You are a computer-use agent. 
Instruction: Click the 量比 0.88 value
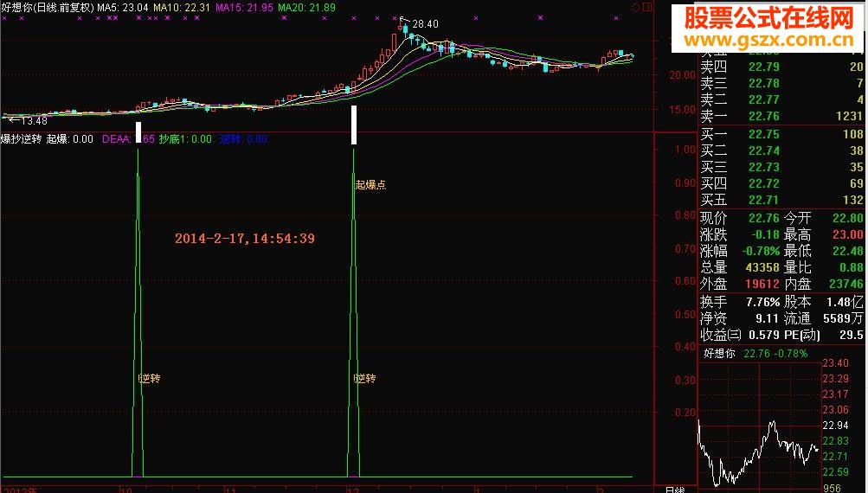click(852, 268)
